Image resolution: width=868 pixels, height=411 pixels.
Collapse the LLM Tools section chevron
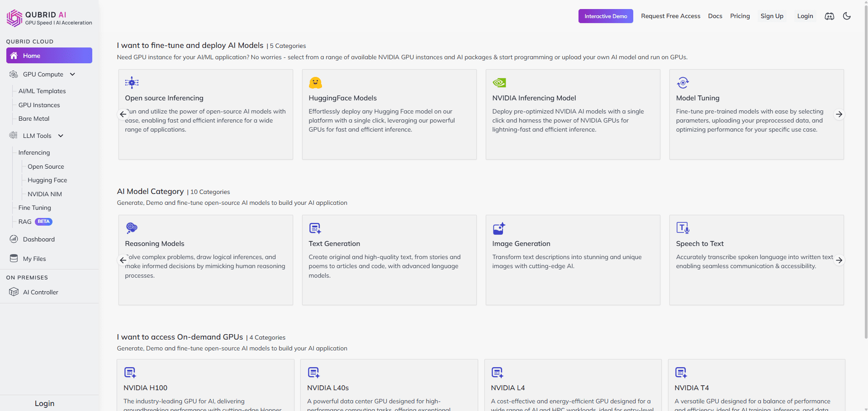[61, 136]
